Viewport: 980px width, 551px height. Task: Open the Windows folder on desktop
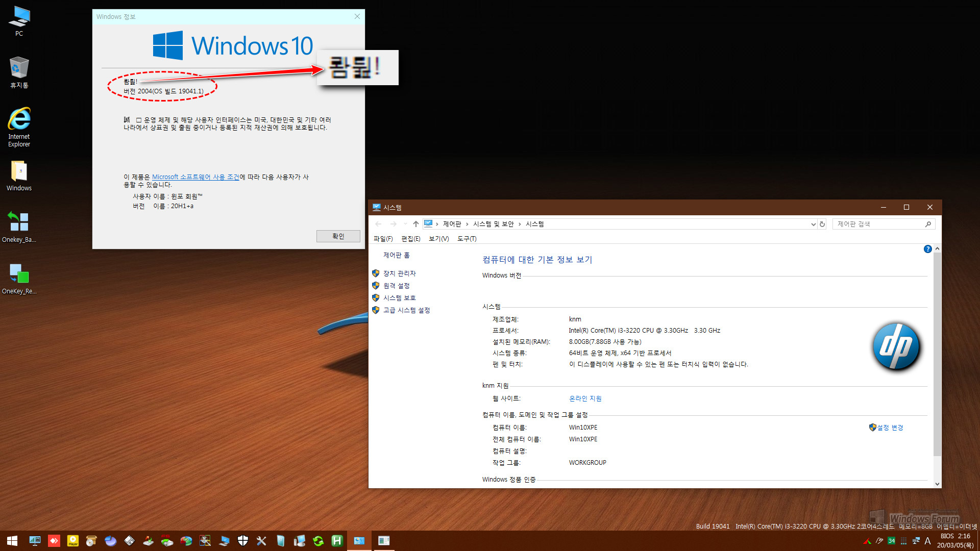click(x=19, y=177)
